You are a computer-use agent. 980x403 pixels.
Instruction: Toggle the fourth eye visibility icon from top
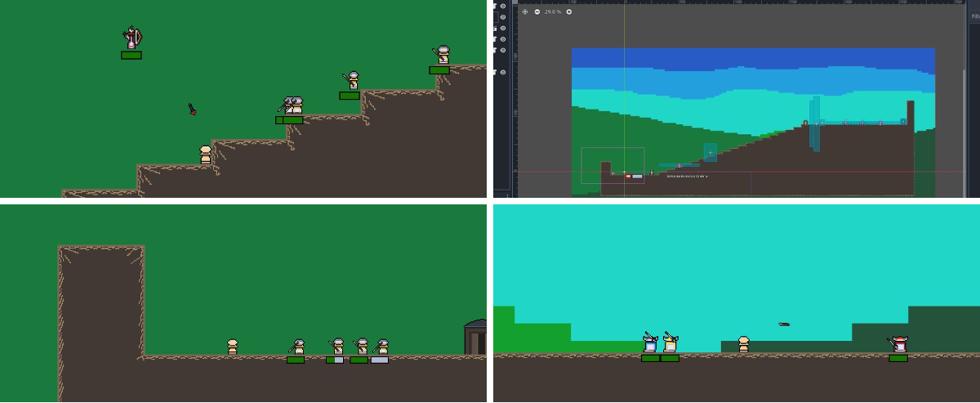503,39
